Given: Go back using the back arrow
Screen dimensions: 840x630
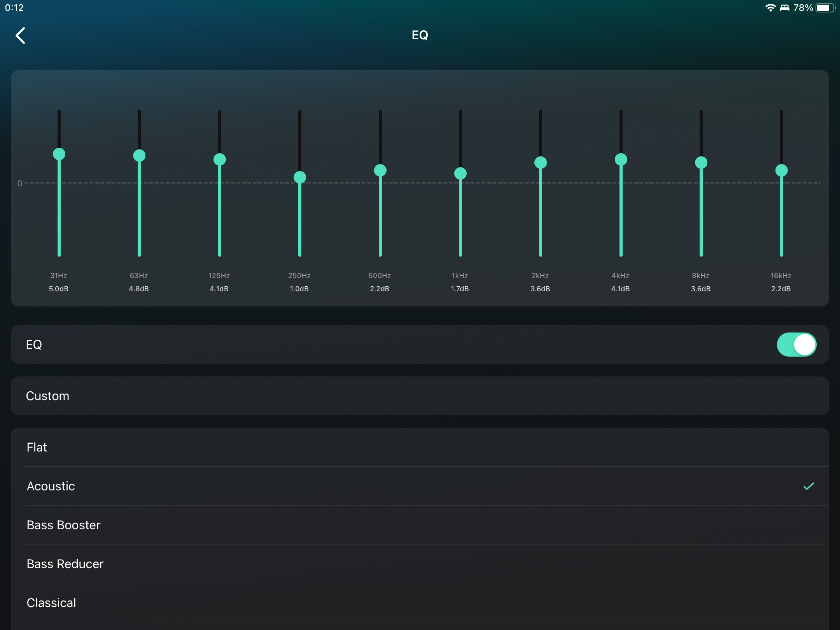Looking at the screenshot, I should [21, 35].
